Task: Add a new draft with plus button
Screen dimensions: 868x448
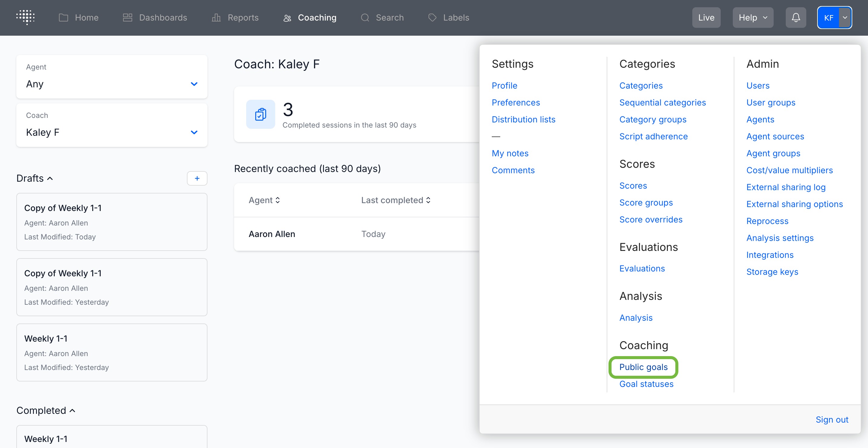Action: 197,178
